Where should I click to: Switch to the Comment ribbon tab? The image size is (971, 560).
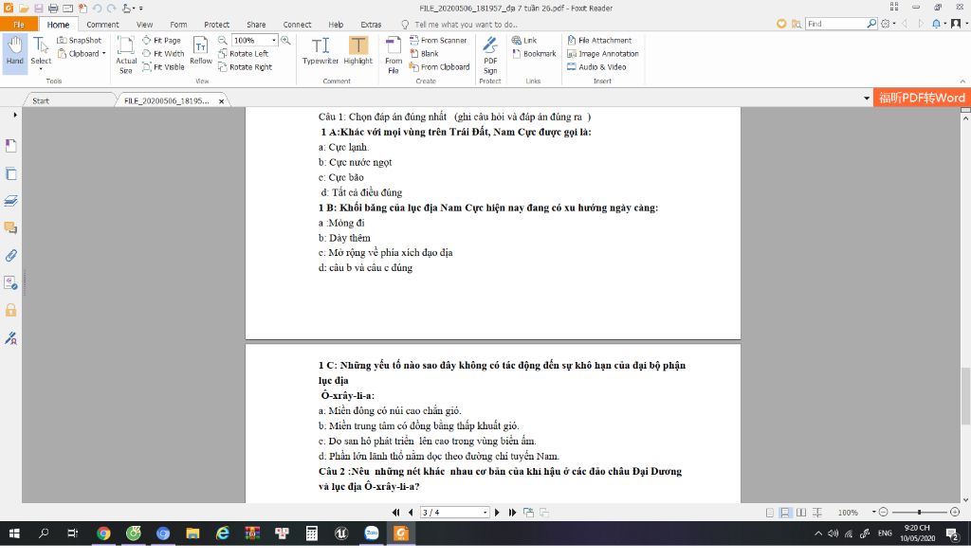pyautogui.click(x=102, y=24)
